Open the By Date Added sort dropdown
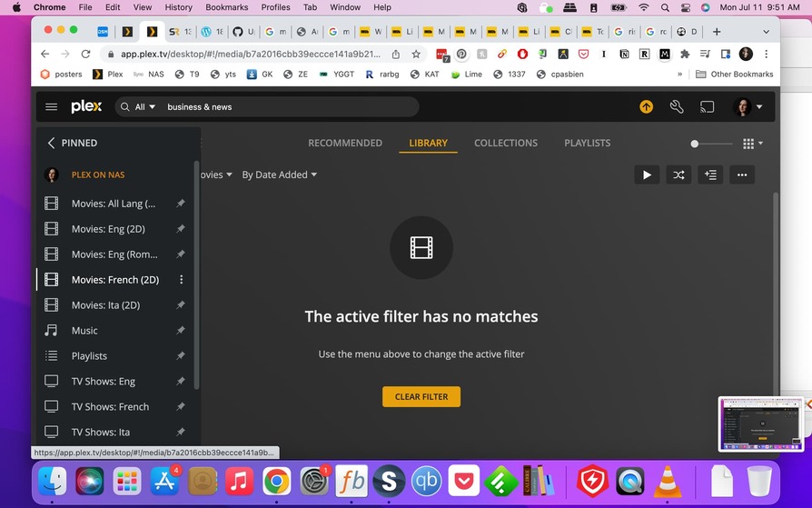Viewport: 812px width, 508px height. (x=279, y=174)
